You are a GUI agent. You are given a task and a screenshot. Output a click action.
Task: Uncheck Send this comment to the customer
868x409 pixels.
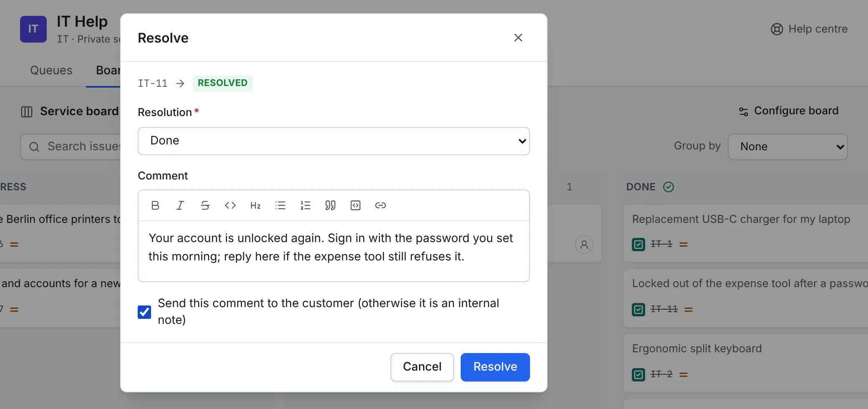coord(144,312)
